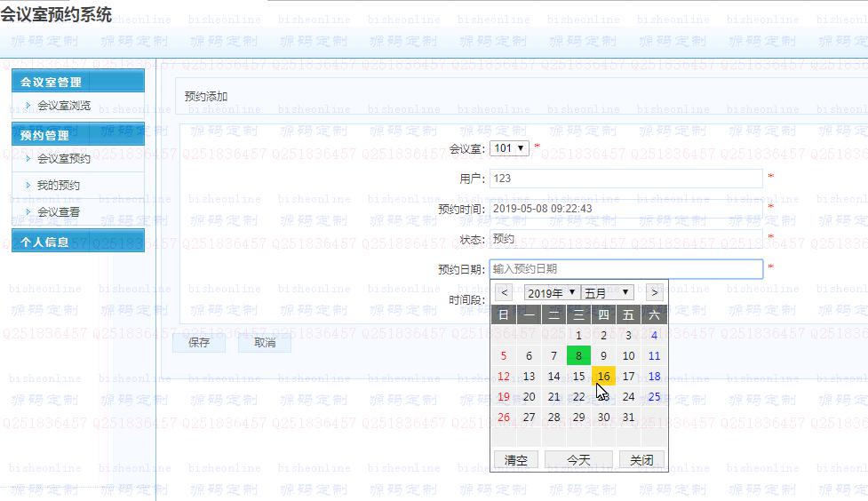Select May 2 in calendar

coord(603,336)
